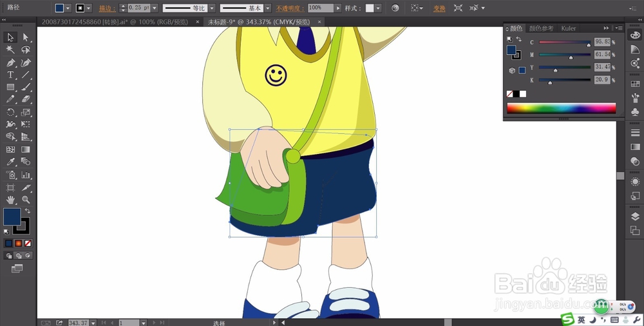
Task: Switch to 颜色参考 panel tab
Action: pos(542,28)
